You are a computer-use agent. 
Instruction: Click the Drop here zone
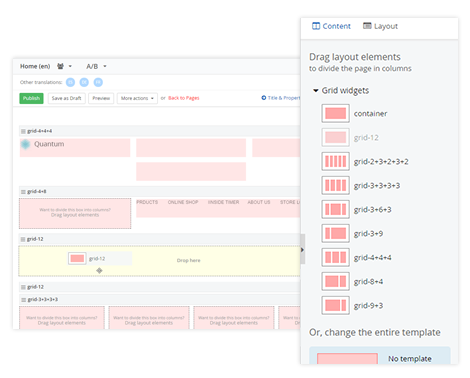pyautogui.click(x=159, y=261)
